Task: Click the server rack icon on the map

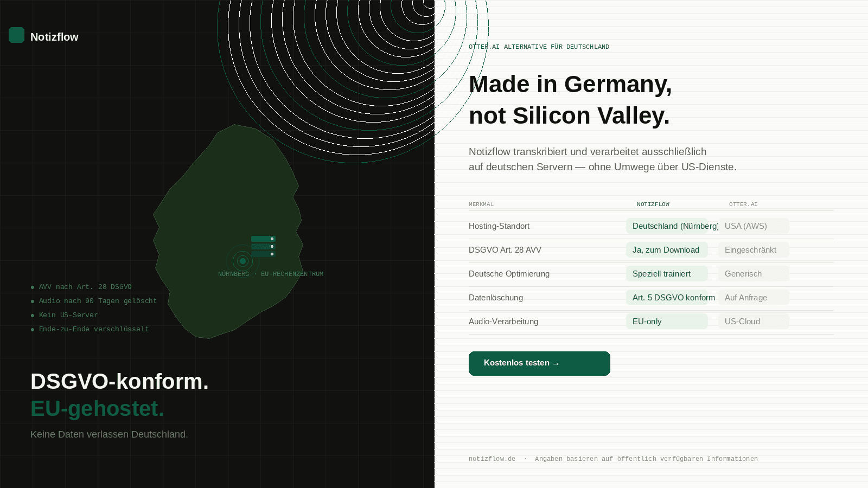Action: tap(263, 246)
